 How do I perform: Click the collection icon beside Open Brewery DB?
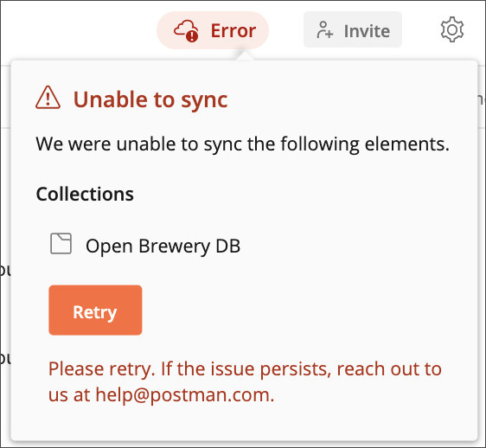[61, 244]
